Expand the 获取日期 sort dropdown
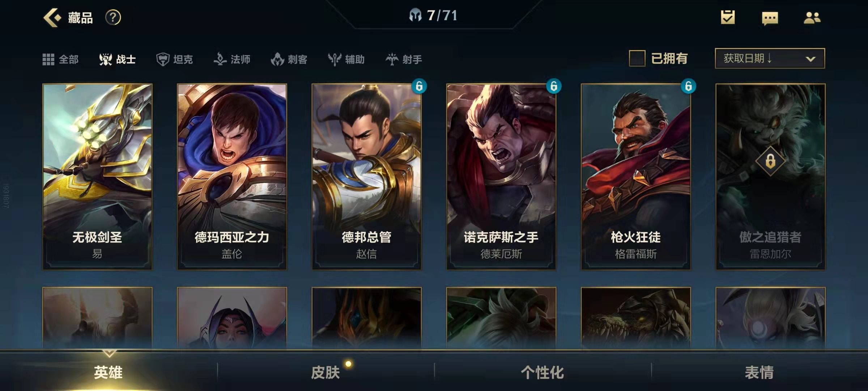This screenshot has height=391, width=868. click(770, 58)
